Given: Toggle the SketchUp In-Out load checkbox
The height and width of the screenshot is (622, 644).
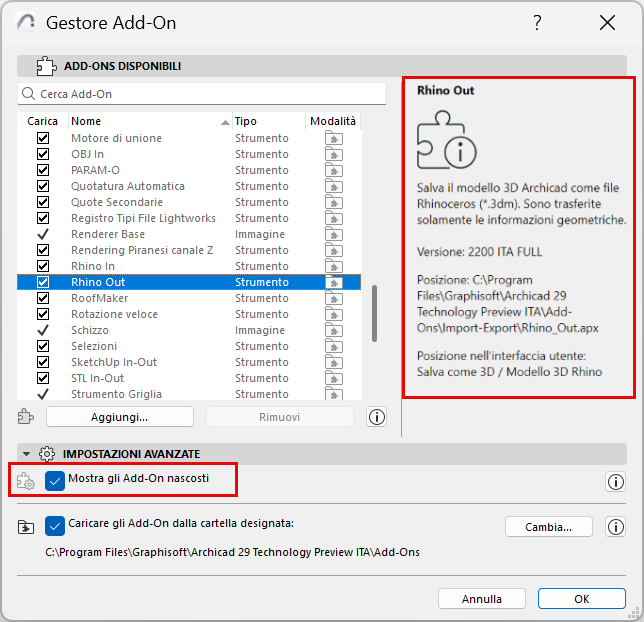Looking at the screenshot, I should tap(43, 362).
